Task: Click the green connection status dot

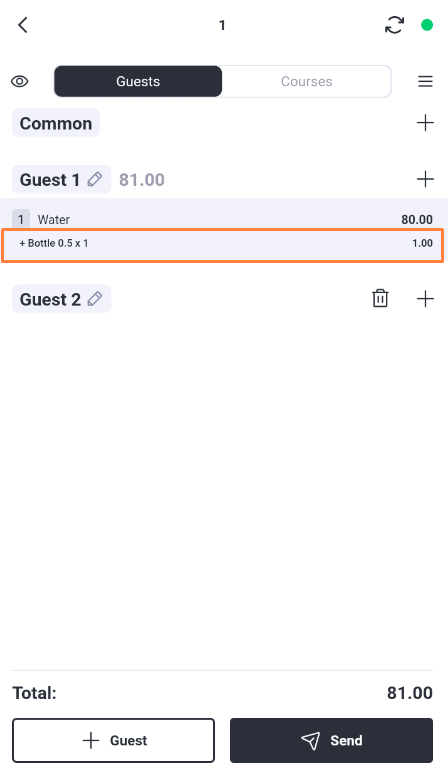Action: pos(427,25)
